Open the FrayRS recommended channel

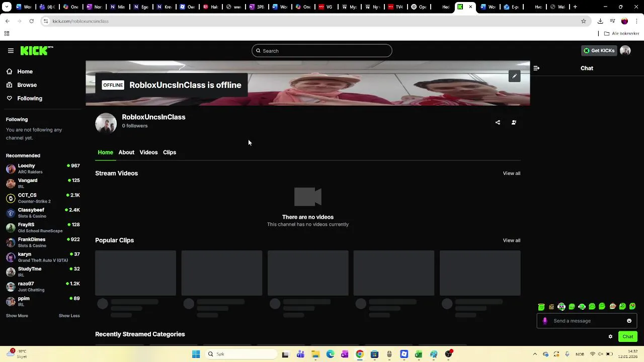point(43,228)
